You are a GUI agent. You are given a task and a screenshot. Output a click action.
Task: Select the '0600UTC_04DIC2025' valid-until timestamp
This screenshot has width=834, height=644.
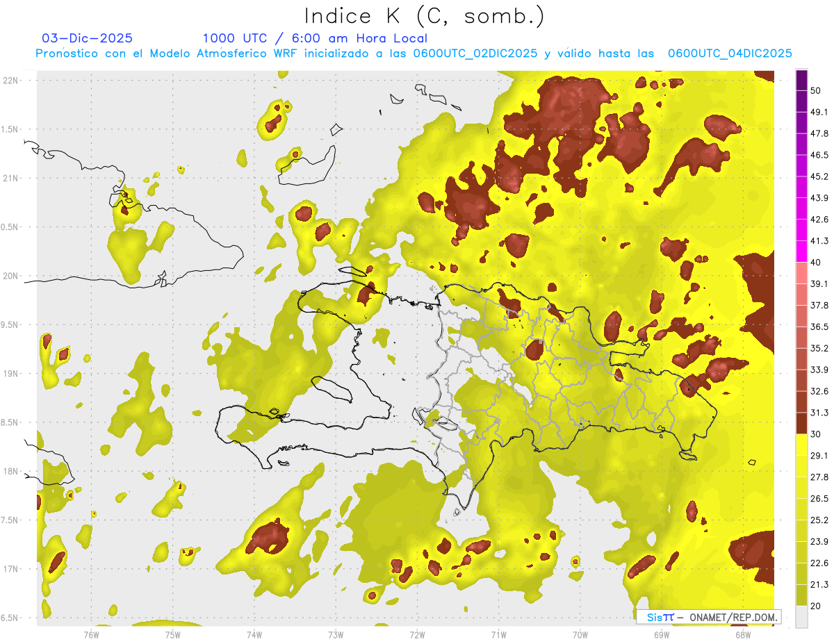pos(730,53)
